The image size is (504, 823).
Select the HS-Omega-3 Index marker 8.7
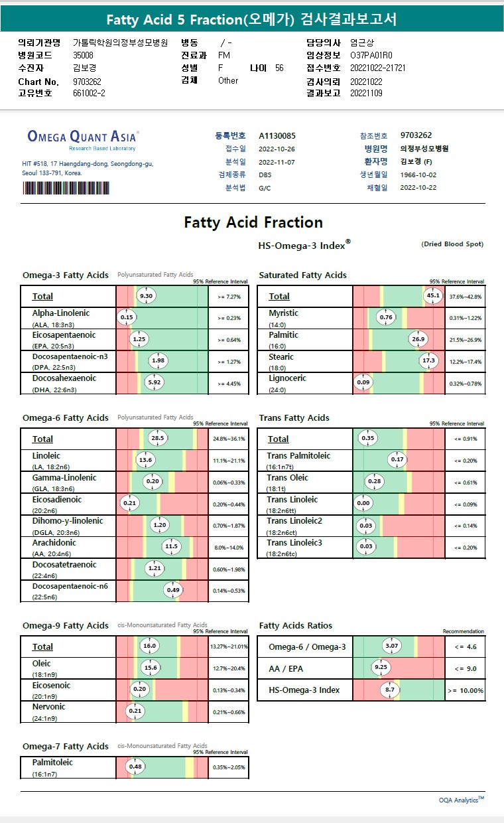click(390, 690)
